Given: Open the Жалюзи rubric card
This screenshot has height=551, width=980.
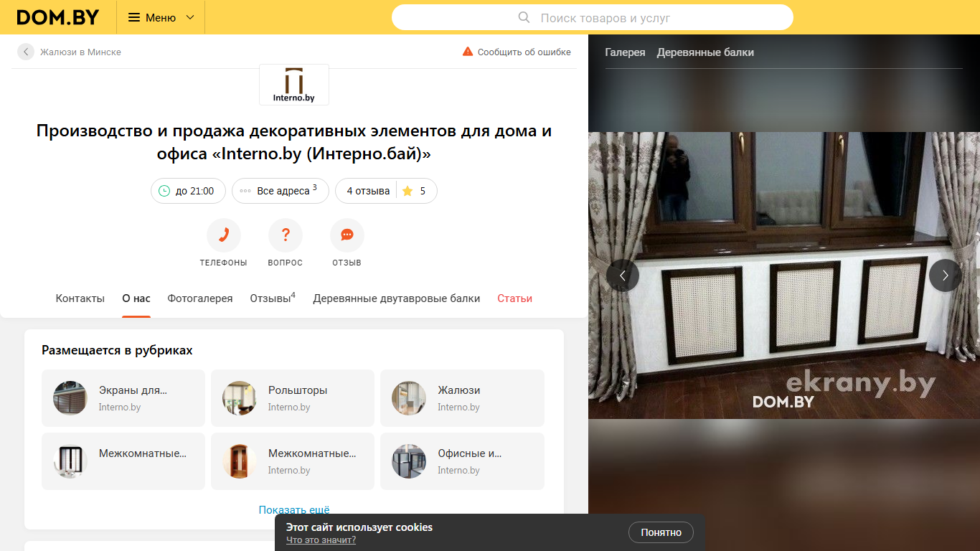Looking at the screenshot, I should tap(462, 398).
